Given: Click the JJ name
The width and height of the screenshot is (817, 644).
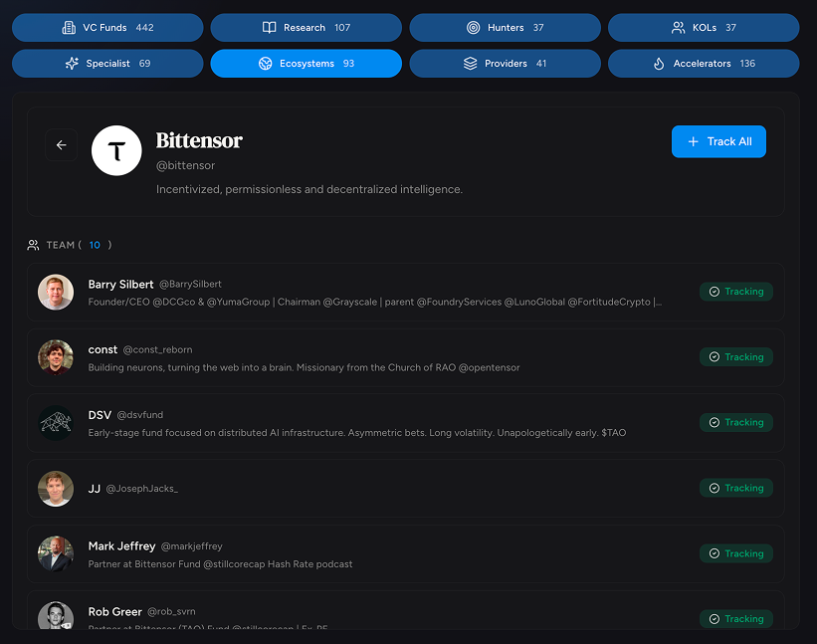Looking at the screenshot, I should tap(95, 489).
